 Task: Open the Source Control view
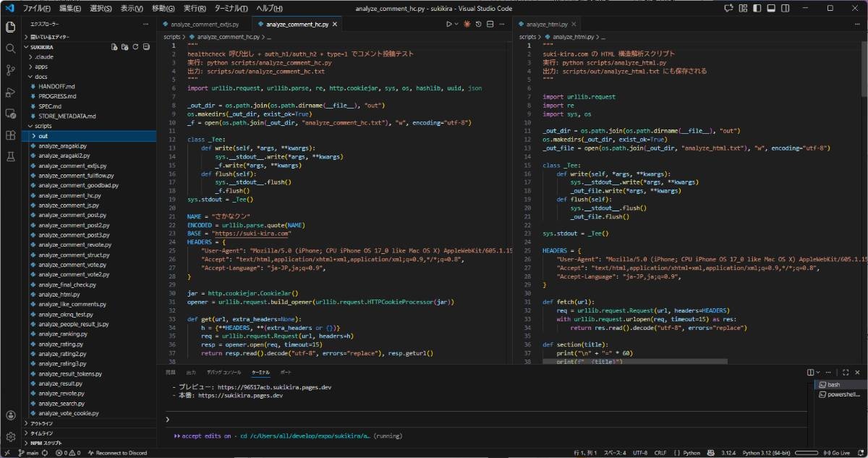10,70
